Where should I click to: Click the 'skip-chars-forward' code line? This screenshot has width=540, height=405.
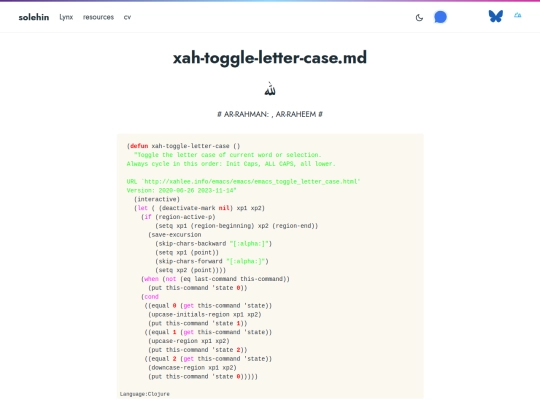[212, 261]
